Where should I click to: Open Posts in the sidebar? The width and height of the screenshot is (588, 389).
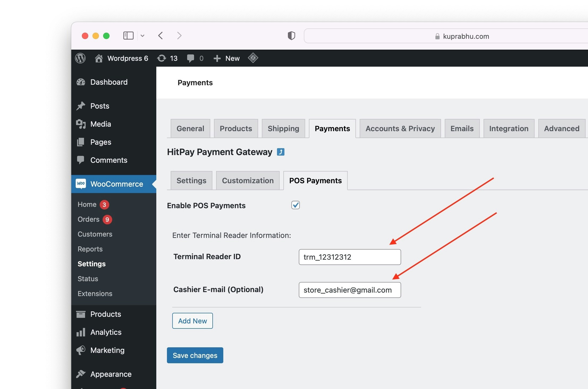point(114,106)
